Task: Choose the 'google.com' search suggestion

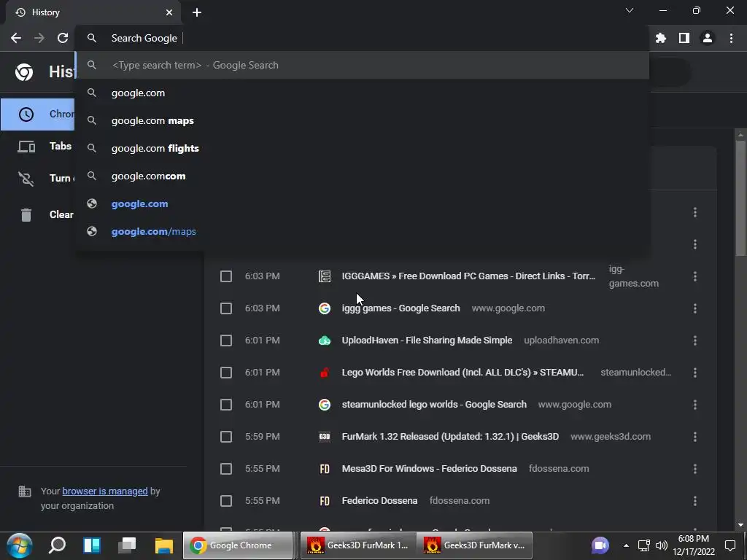Action: point(362,93)
